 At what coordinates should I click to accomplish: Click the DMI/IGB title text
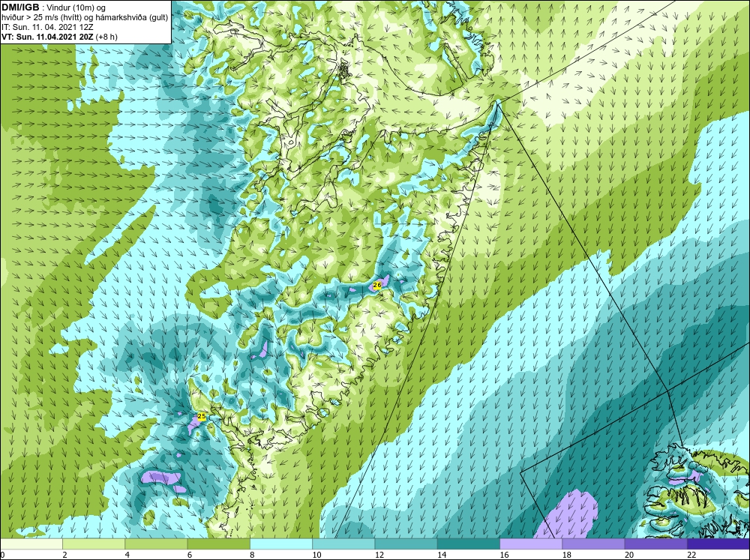(20, 7)
